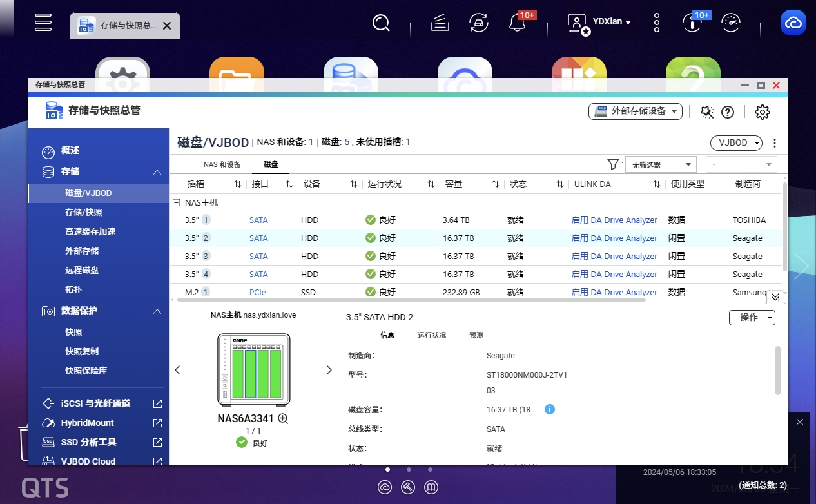
Task: Enable DA Drive Analyzer for TOSHIBA disk
Action: pyautogui.click(x=614, y=220)
